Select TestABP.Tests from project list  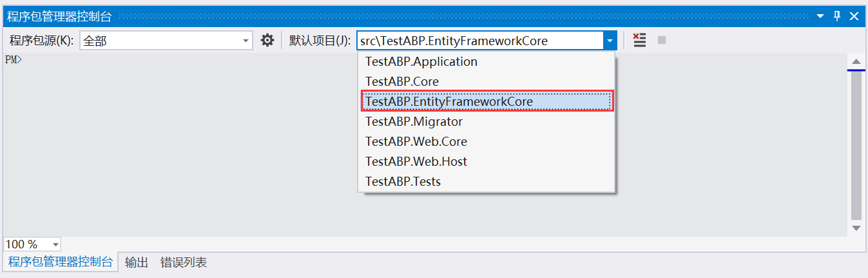pos(487,181)
